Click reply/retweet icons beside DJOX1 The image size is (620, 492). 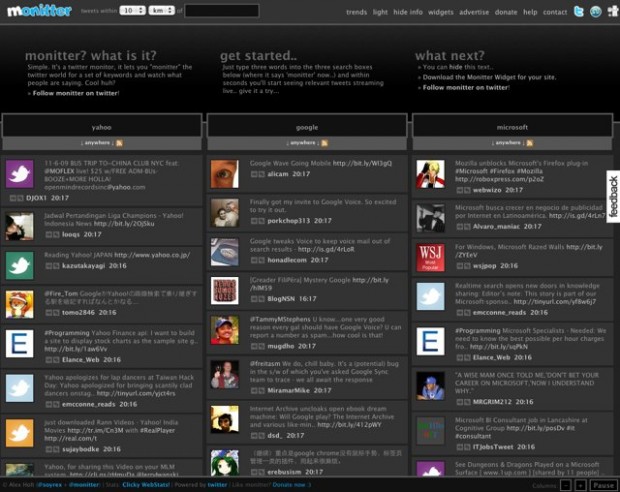16,198
